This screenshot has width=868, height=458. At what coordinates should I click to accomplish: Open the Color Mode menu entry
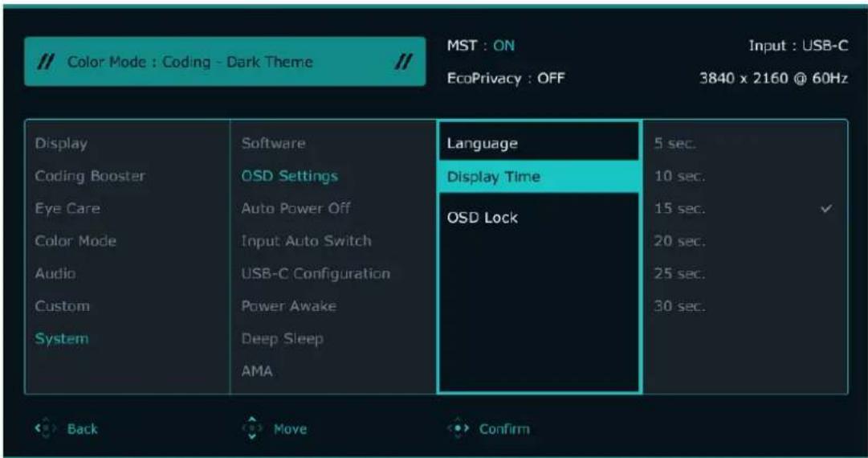75,242
